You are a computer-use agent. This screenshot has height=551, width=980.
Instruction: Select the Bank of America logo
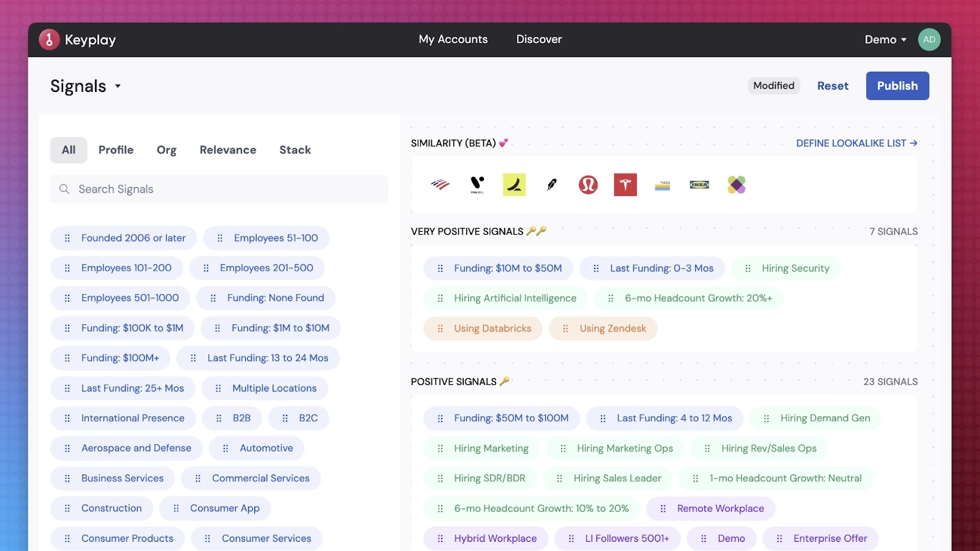pos(440,184)
